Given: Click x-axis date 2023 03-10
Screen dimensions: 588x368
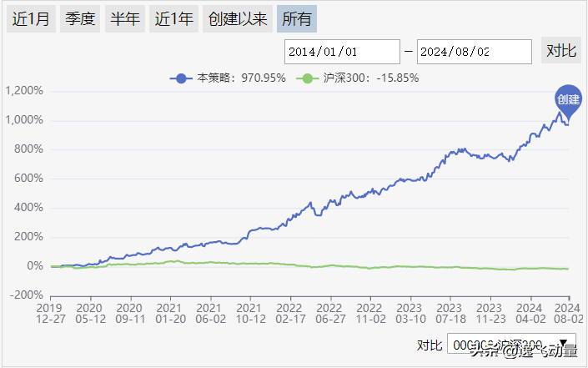Looking at the screenshot, I should click(410, 314).
